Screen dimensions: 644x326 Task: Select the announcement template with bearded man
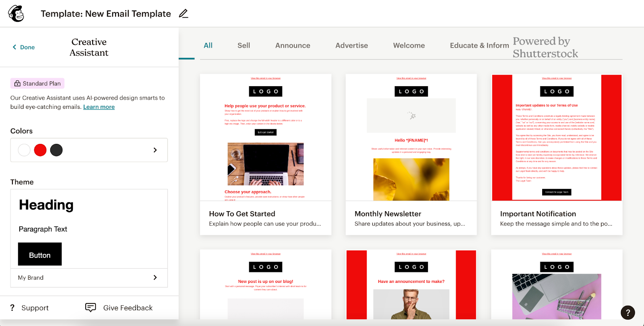tap(411, 284)
